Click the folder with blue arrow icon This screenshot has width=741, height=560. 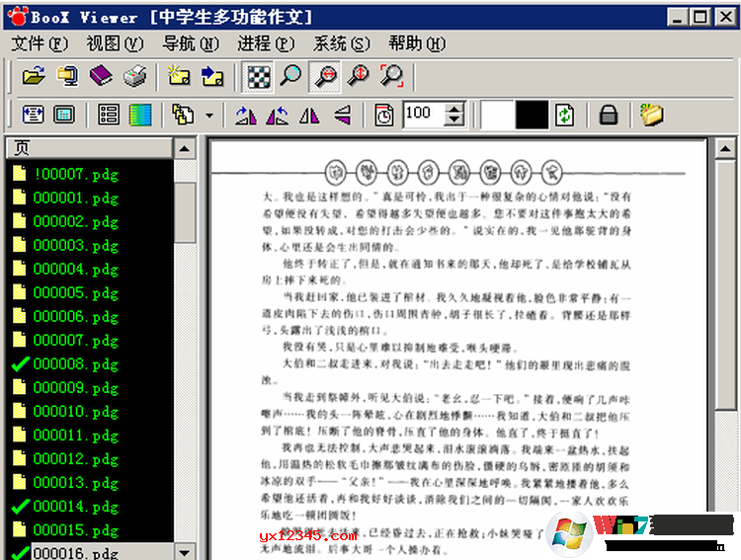212,76
